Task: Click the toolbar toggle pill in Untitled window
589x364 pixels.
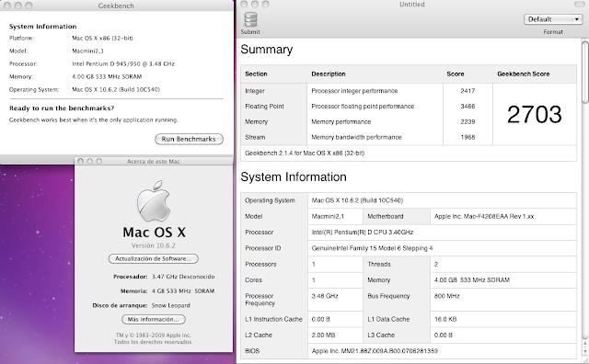Action: point(579,4)
